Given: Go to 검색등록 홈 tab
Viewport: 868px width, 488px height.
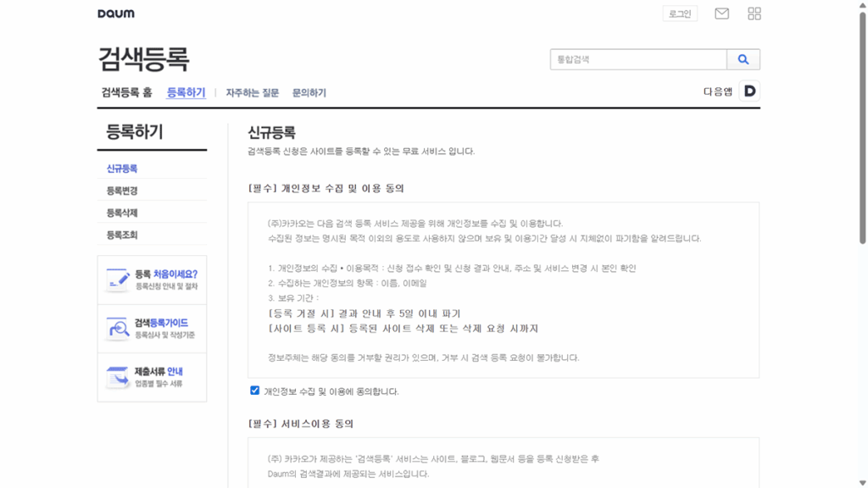Looking at the screenshot, I should coord(126,92).
